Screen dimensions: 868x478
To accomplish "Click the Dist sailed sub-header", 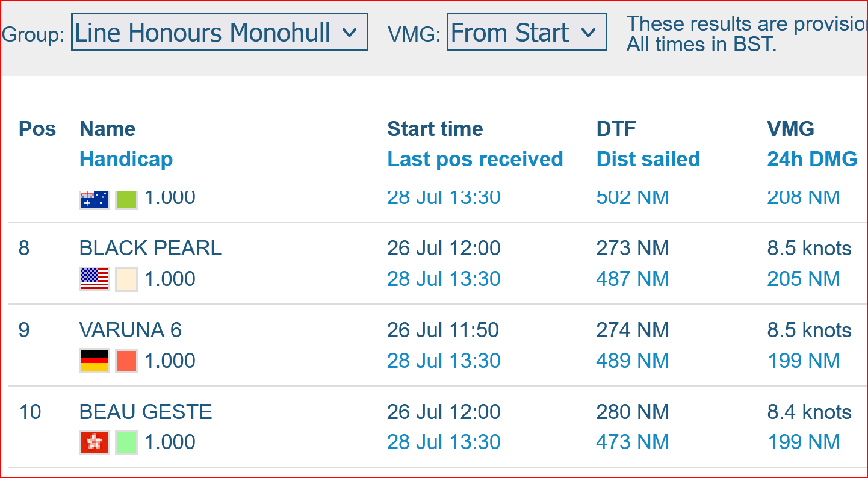I will pyautogui.click(x=648, y=160).
